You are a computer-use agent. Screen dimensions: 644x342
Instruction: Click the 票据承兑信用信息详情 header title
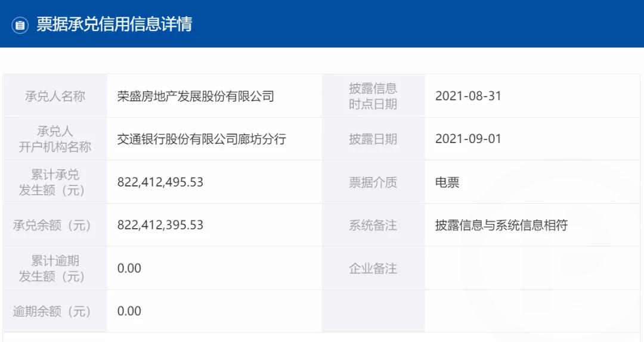(x=114, y=24)
